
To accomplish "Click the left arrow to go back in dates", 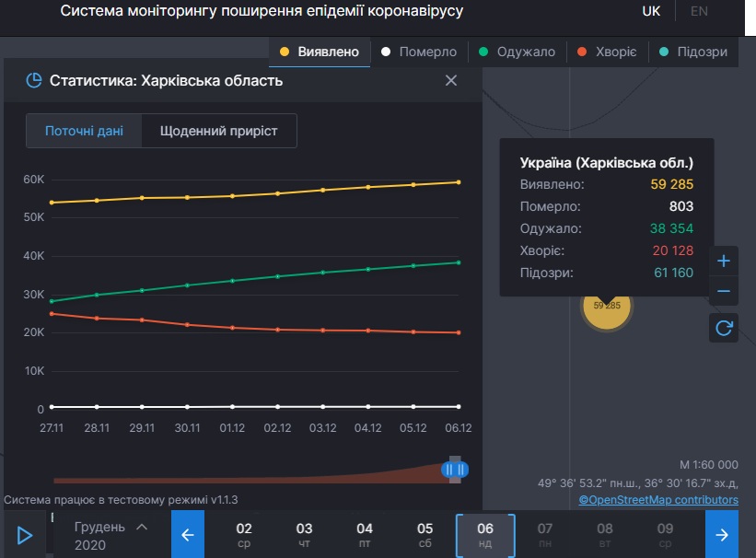I will 188,534.
